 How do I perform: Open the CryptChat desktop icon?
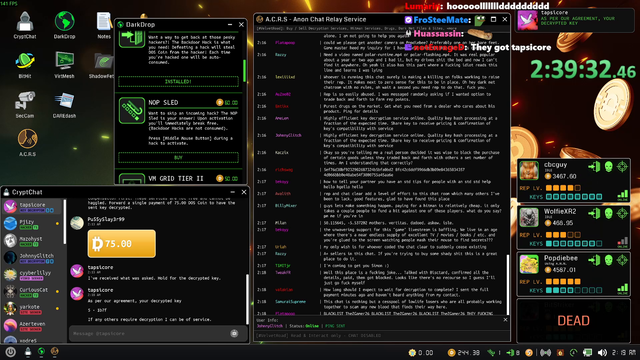click(x=25, y=25)
